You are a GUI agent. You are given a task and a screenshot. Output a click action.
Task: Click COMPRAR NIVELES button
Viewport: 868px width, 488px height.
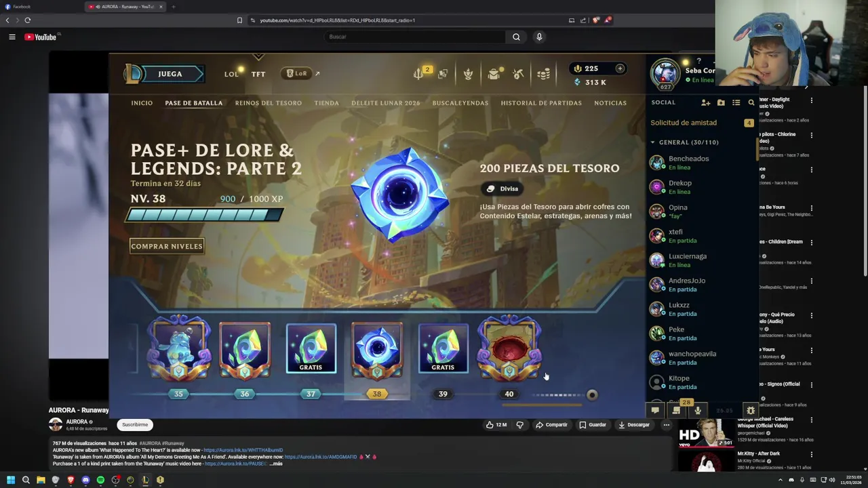pyautogui.click(x=167, y=246)
